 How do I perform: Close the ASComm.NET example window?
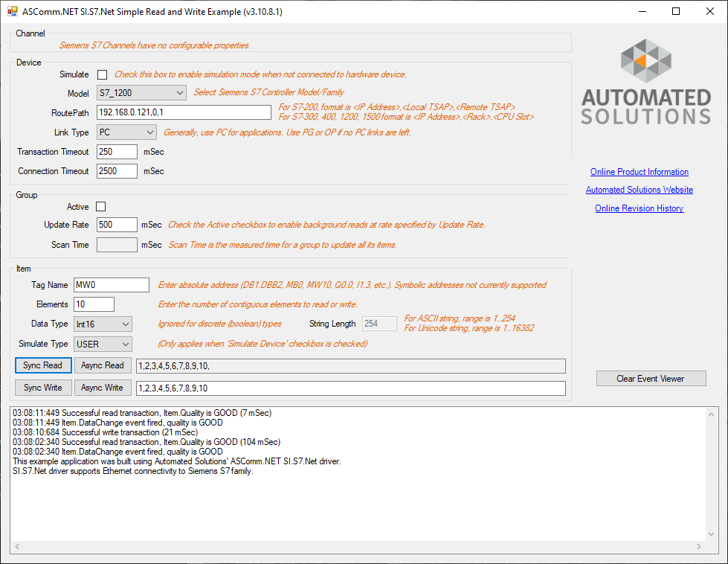[710, 12]
